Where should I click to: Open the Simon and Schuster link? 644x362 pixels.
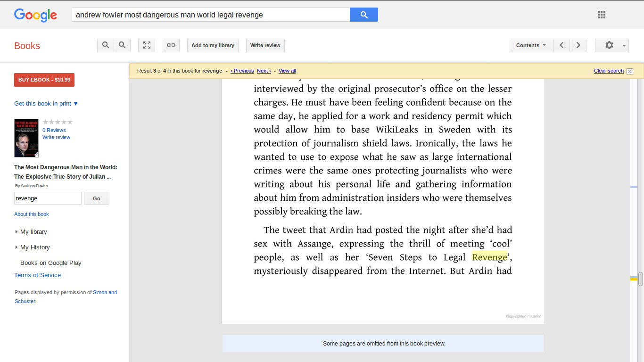pos(66,296)
